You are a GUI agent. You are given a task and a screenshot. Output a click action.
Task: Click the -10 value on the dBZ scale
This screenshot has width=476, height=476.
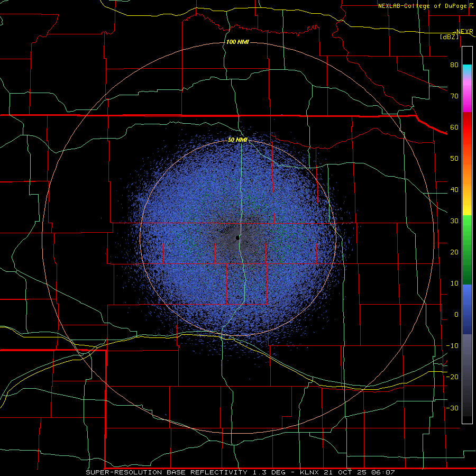coord(452,346)
